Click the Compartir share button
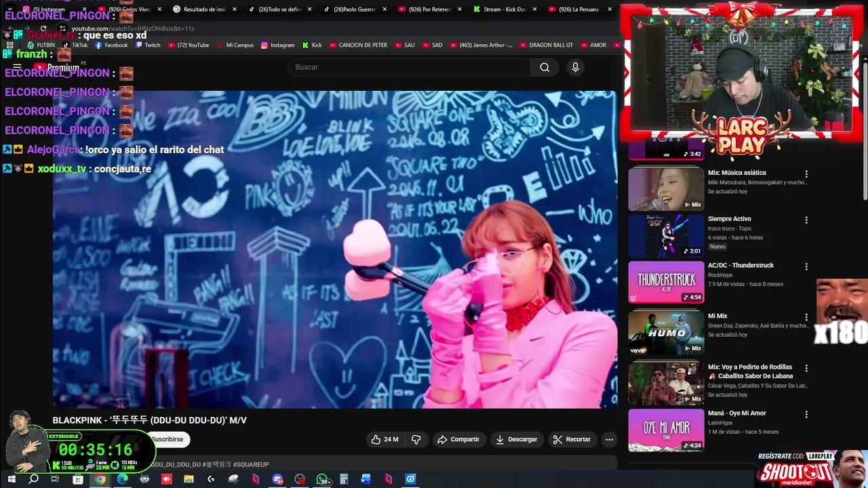 [x=458, y=439]
